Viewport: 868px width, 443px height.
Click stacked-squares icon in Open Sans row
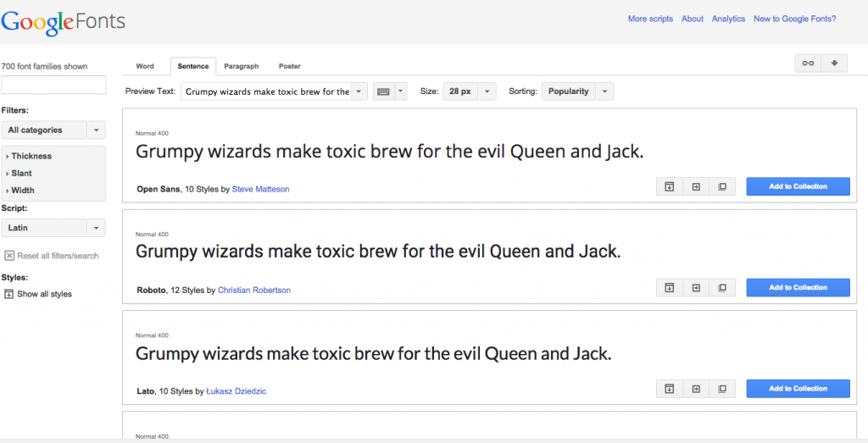point(722,186)
